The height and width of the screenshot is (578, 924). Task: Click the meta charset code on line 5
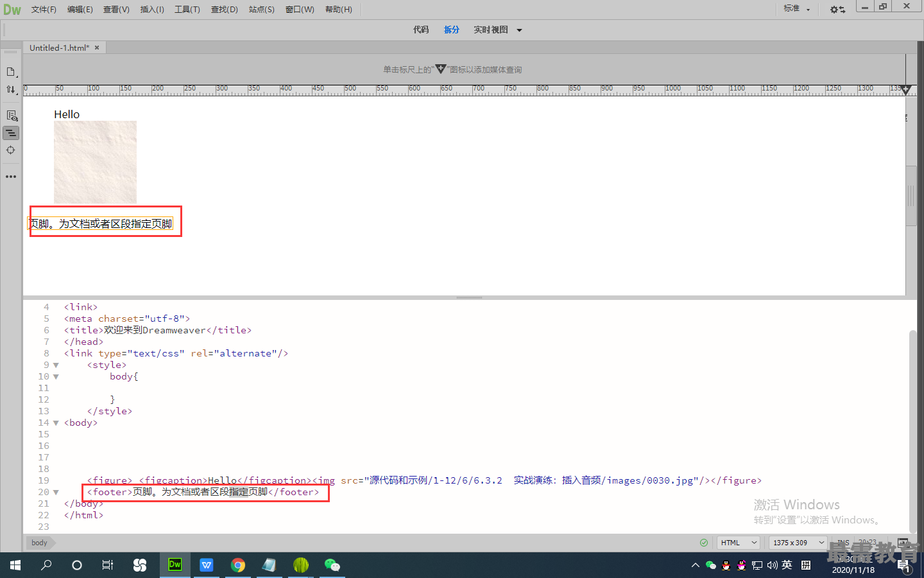[127, 319]
